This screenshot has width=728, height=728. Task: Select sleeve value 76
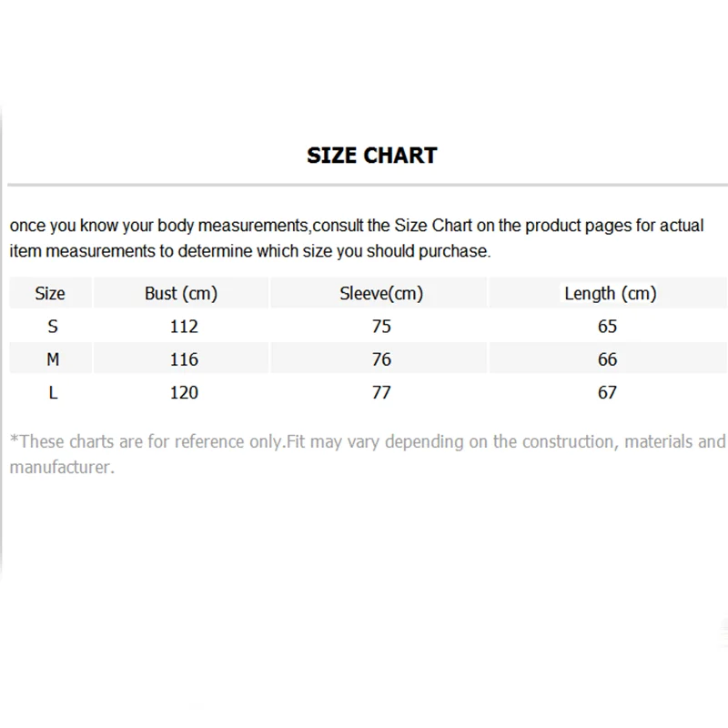(x=381, y=359)
